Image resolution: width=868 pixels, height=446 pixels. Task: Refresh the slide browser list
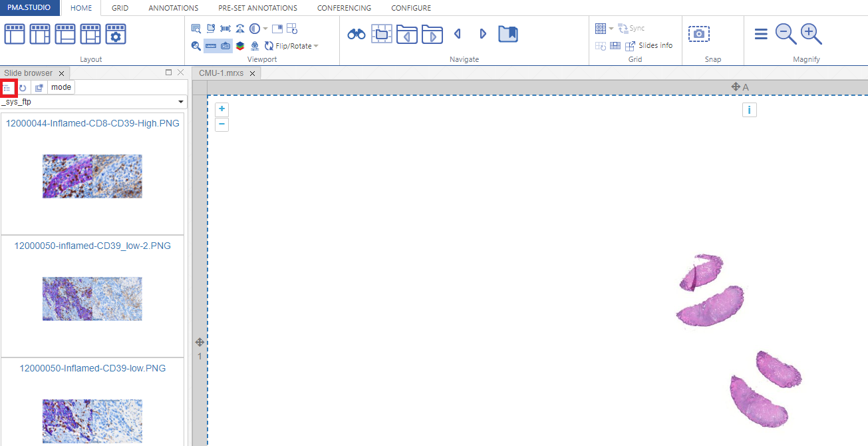23,88
